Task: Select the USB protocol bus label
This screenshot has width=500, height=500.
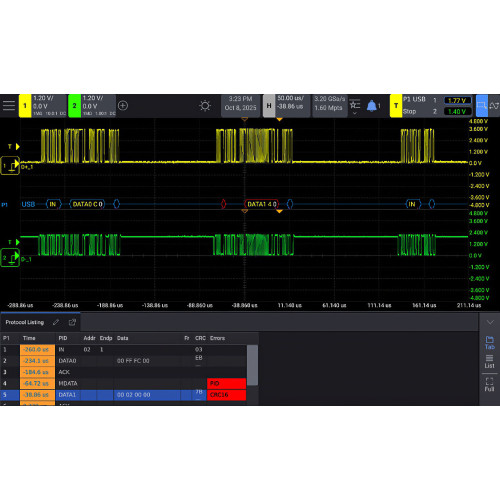Action: point(28,204)
